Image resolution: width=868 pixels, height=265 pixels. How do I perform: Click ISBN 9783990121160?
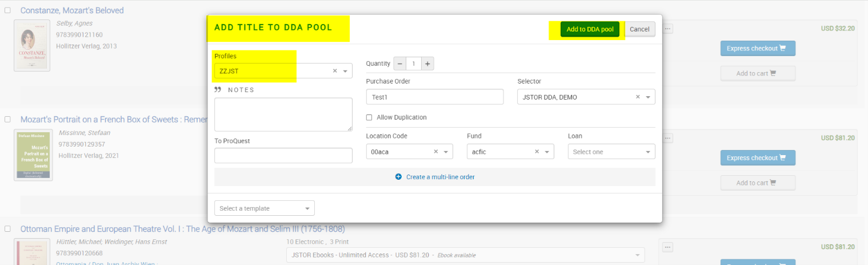click(x=79, y=35)
